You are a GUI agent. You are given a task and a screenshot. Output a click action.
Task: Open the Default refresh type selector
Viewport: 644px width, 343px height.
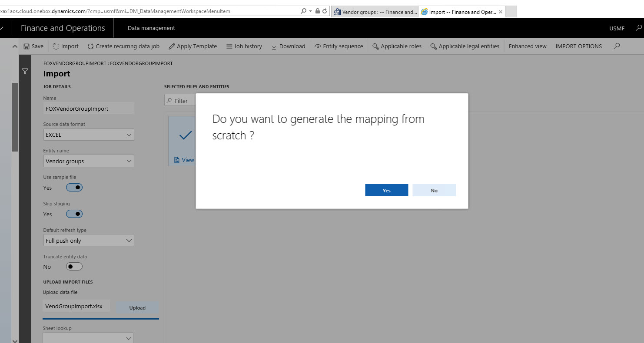[x=129, y=240]
